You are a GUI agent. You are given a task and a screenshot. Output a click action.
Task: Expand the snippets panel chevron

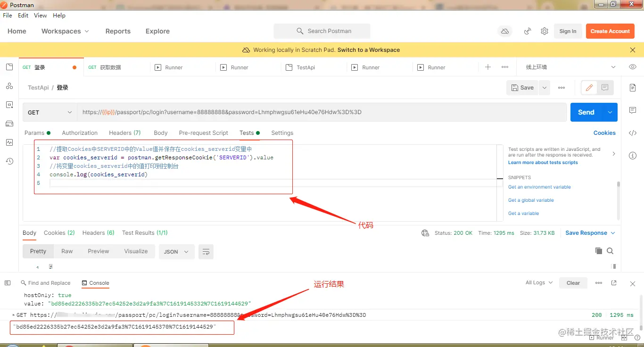pos(613,154)
